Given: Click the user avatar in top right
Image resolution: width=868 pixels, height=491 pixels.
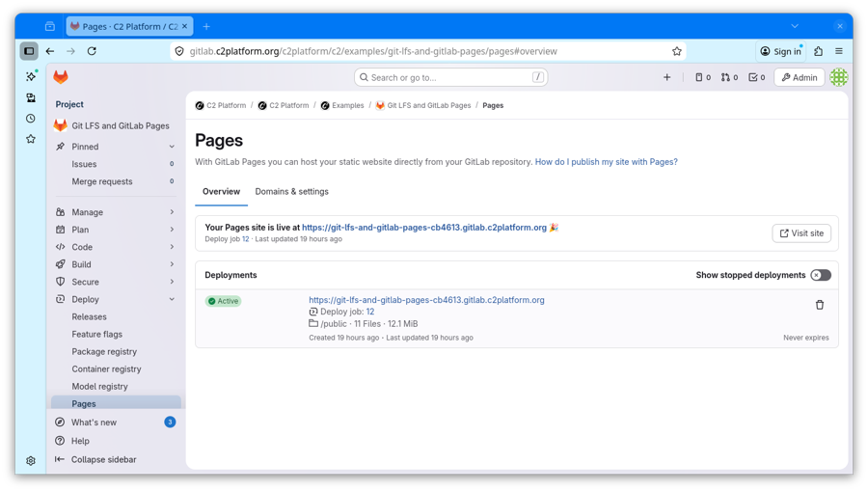Looking at the screenshot, I should (x=838, y=77).
